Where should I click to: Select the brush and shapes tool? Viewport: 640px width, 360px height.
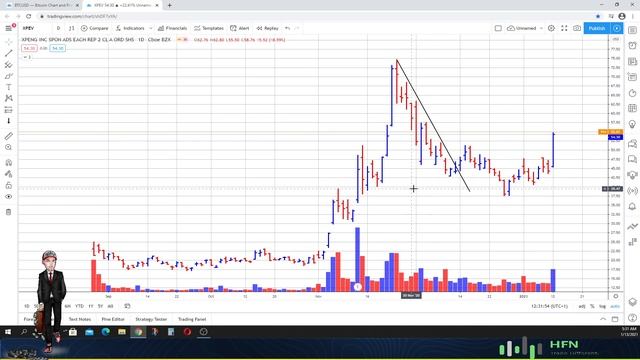[x=9, y=76]
